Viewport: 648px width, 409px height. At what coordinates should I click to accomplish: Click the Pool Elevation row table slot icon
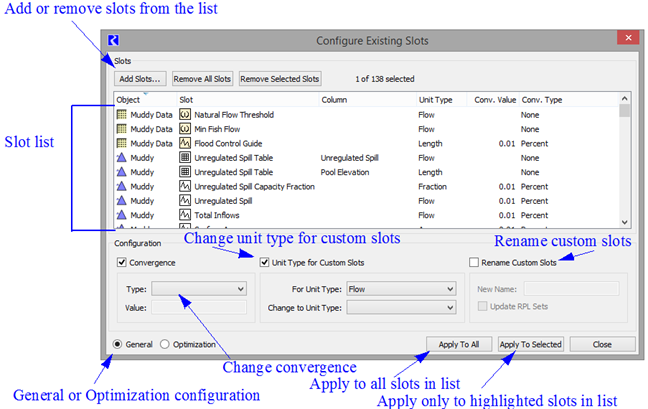185,172
